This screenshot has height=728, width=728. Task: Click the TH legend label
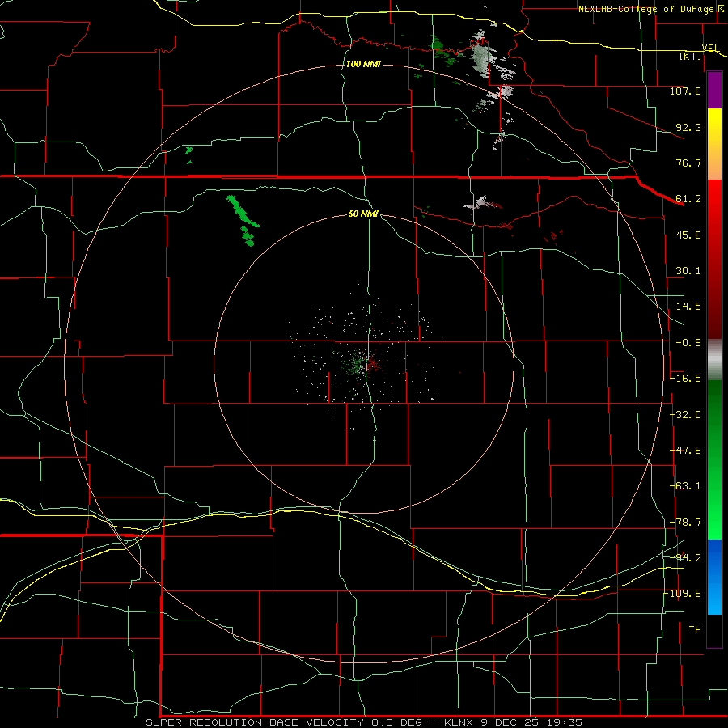tap(695, 630)
